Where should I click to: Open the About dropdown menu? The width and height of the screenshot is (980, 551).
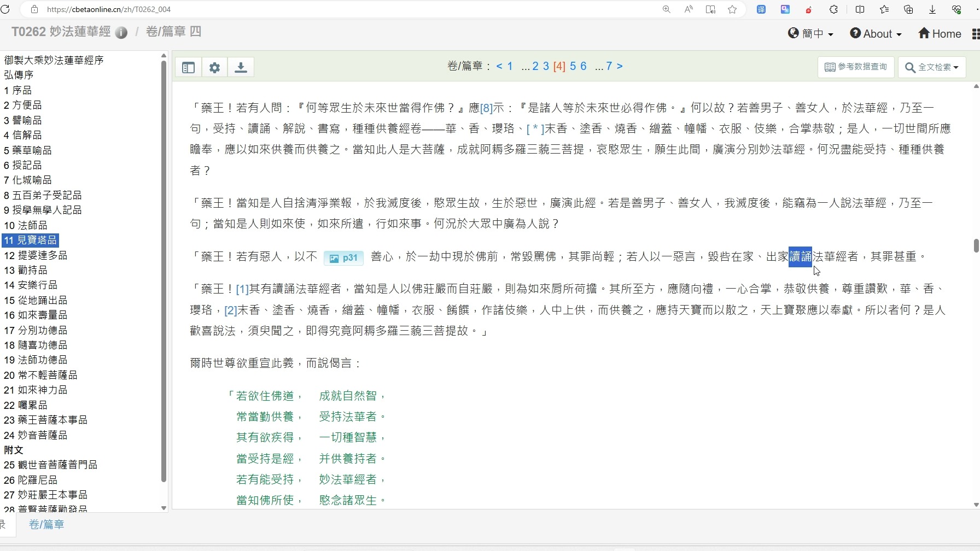tap(876, 34)
